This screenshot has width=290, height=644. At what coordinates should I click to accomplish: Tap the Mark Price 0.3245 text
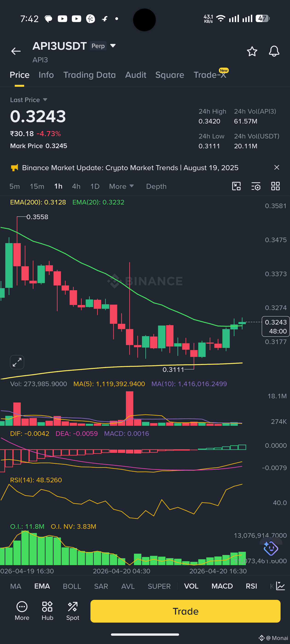coord(38,146)
